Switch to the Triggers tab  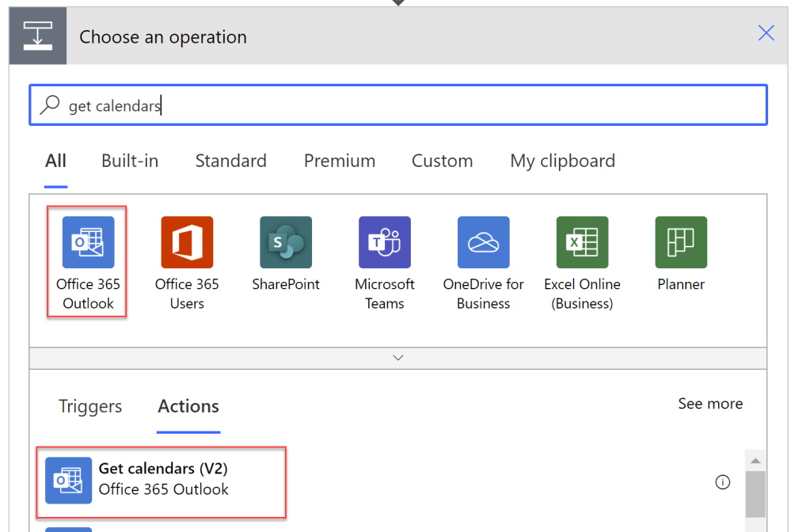89,406
